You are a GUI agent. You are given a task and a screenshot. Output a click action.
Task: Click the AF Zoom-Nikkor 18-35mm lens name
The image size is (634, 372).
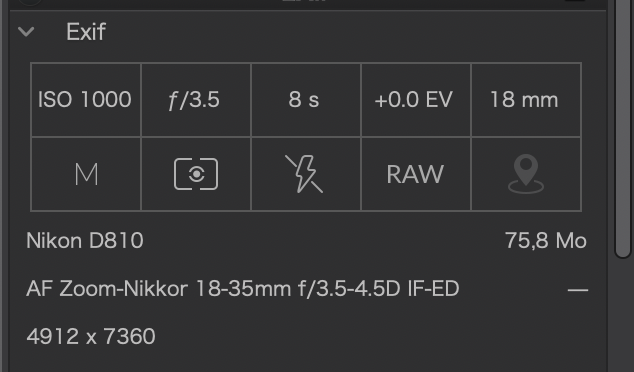[x=243, y=289]
